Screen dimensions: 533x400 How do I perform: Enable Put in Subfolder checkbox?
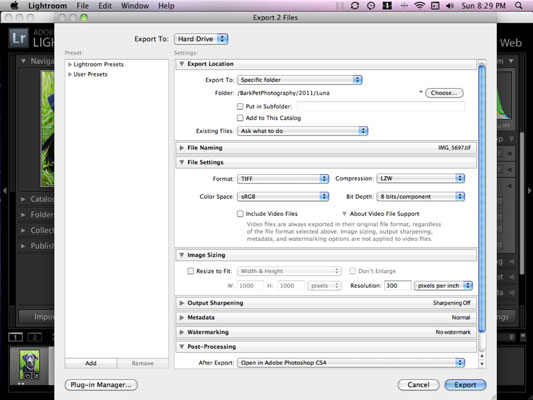pos(240,106)
